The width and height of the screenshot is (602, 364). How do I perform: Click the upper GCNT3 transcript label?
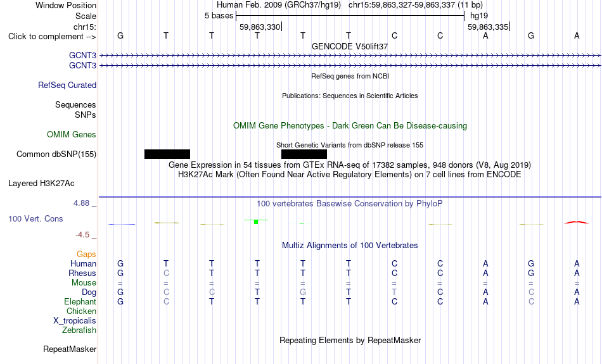(82, 56)
